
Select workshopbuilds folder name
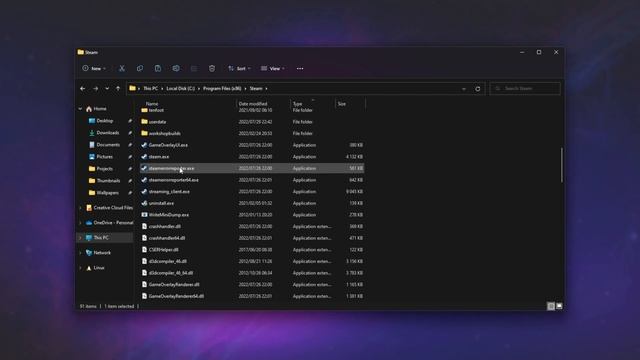click(164, 133)
